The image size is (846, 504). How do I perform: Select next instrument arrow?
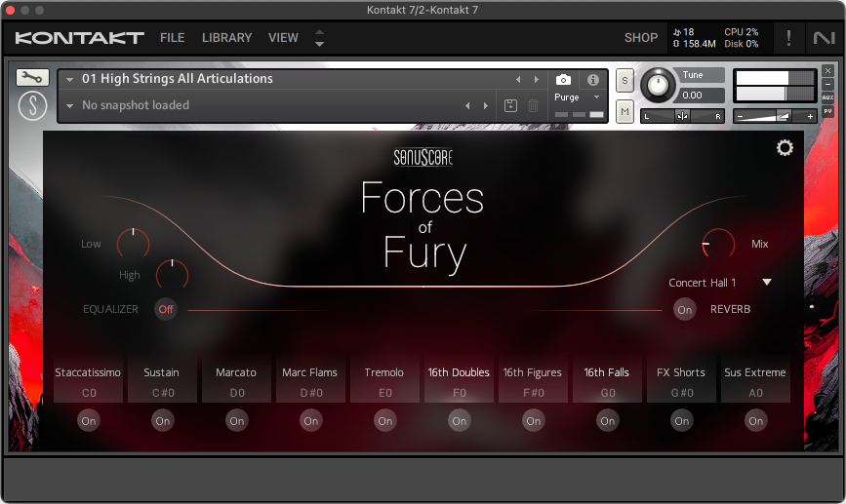[x=537, y=79]
